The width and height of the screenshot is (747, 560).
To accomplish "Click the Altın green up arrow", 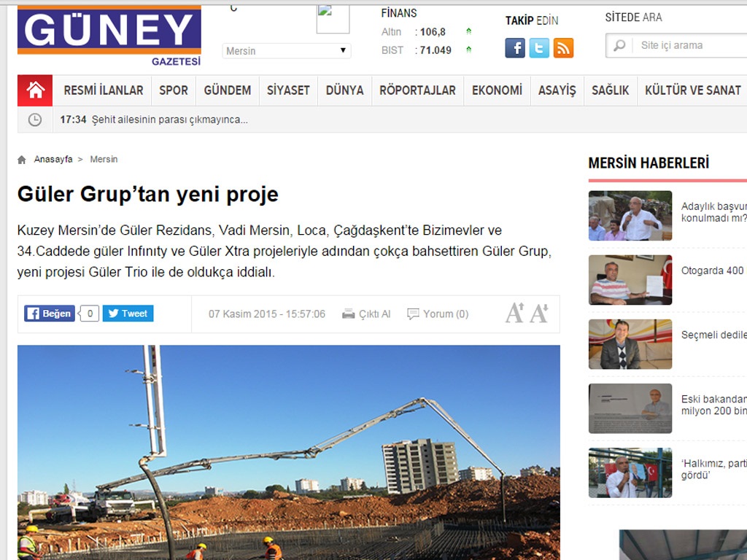I will (469, 31).
